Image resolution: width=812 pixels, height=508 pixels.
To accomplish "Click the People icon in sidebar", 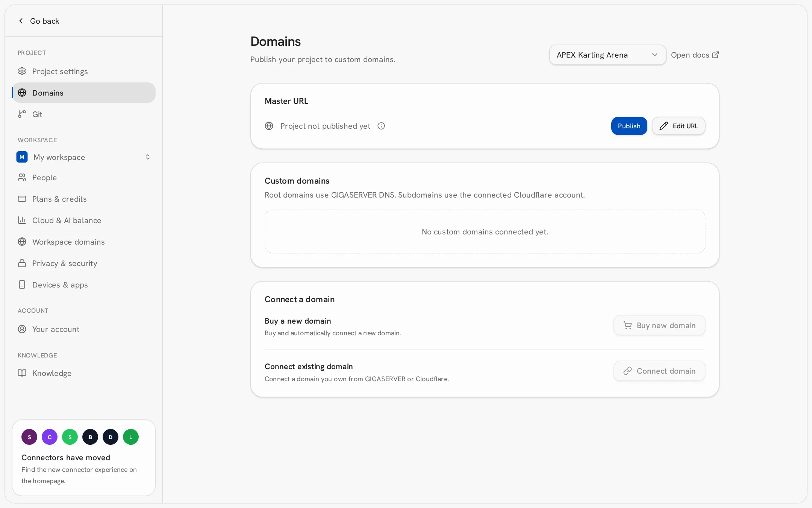I will [x=22, y=177].
